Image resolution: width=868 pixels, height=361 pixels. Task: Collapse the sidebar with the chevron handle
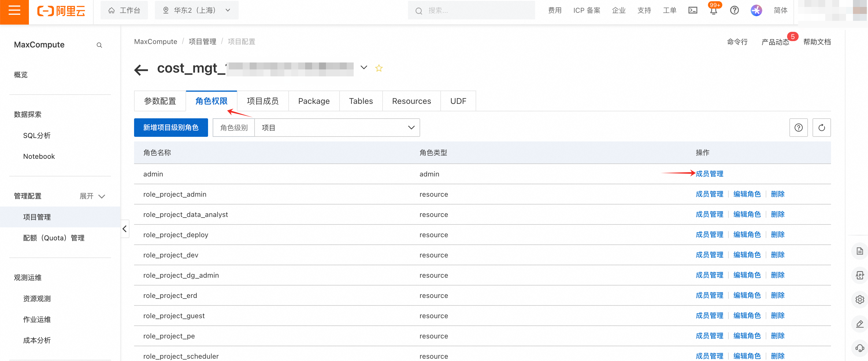coord(125,229)
